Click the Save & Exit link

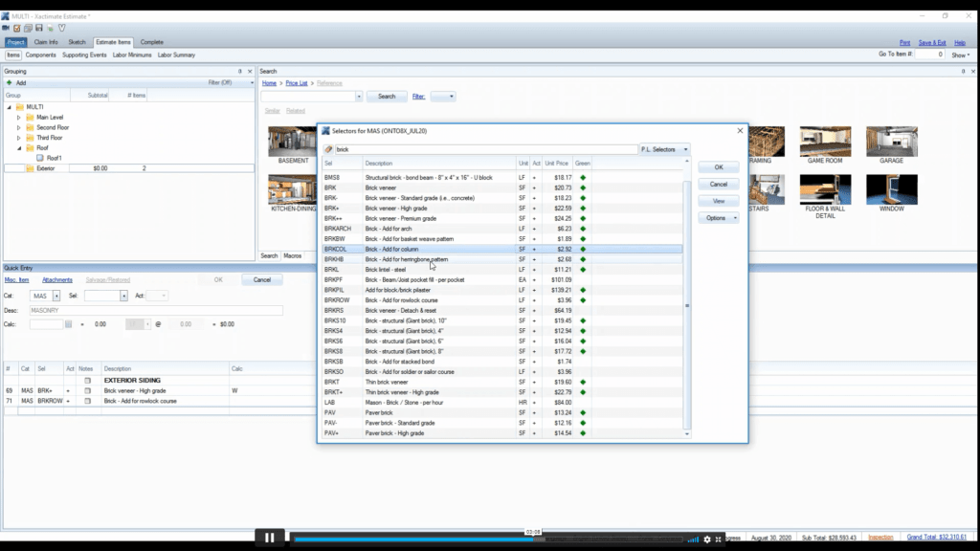(x=932, y=42)
